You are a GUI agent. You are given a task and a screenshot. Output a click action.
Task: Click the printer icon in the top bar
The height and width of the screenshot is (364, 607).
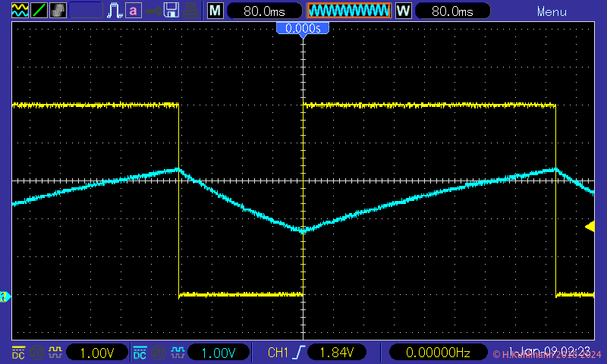click(x=190, y=11)
